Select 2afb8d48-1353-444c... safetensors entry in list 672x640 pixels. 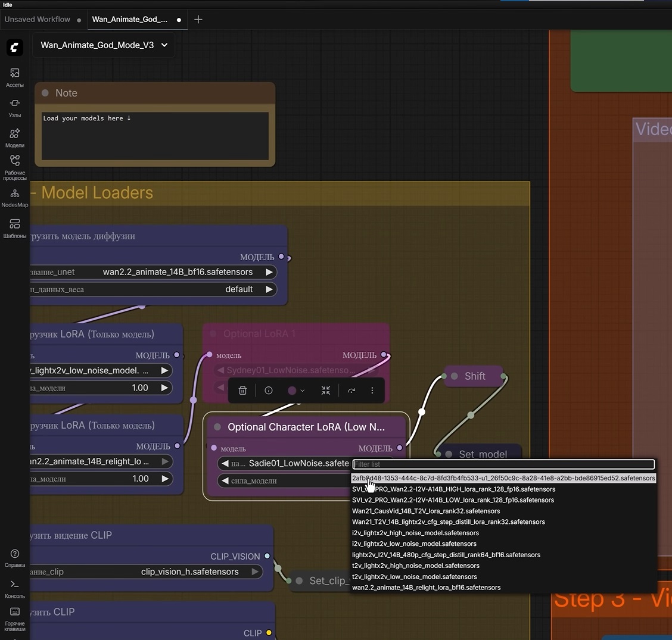(503, 478)
